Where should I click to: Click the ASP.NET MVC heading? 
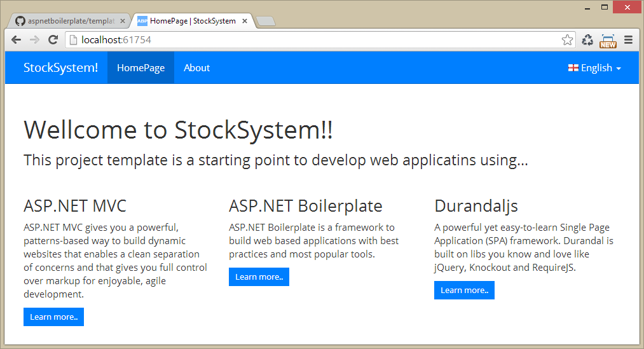(x=75, y=206)
